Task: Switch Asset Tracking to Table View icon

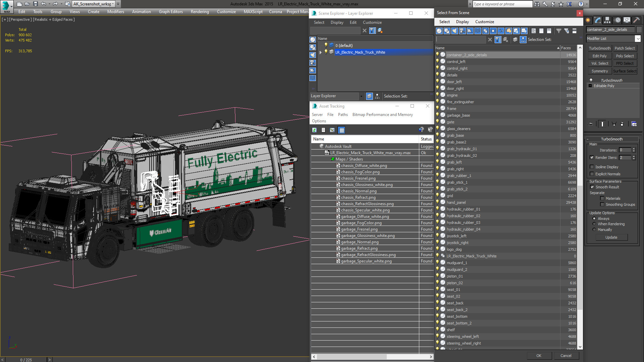Action: pyautogui.click(x=342, y=130)
